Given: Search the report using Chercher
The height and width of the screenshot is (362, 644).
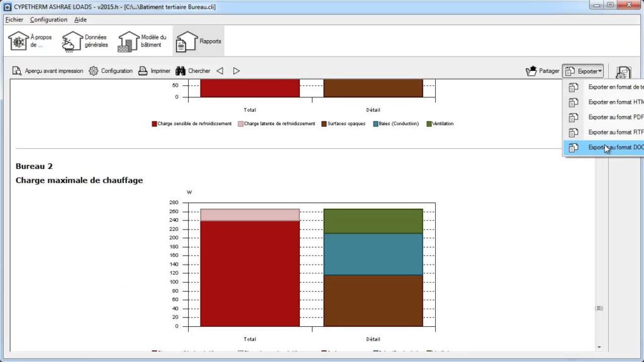Looking at the screenshot, I should (x=192, y=71).
